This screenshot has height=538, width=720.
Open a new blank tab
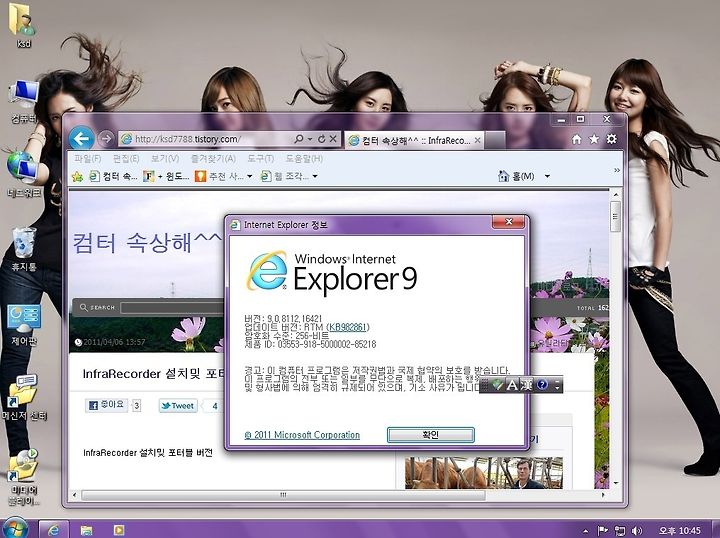495,140
